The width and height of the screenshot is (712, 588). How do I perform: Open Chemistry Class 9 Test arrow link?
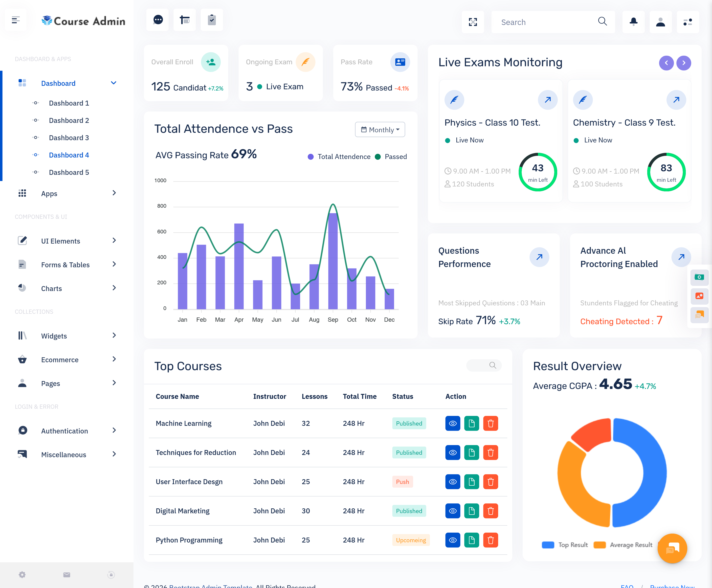(x=676, y=100)
